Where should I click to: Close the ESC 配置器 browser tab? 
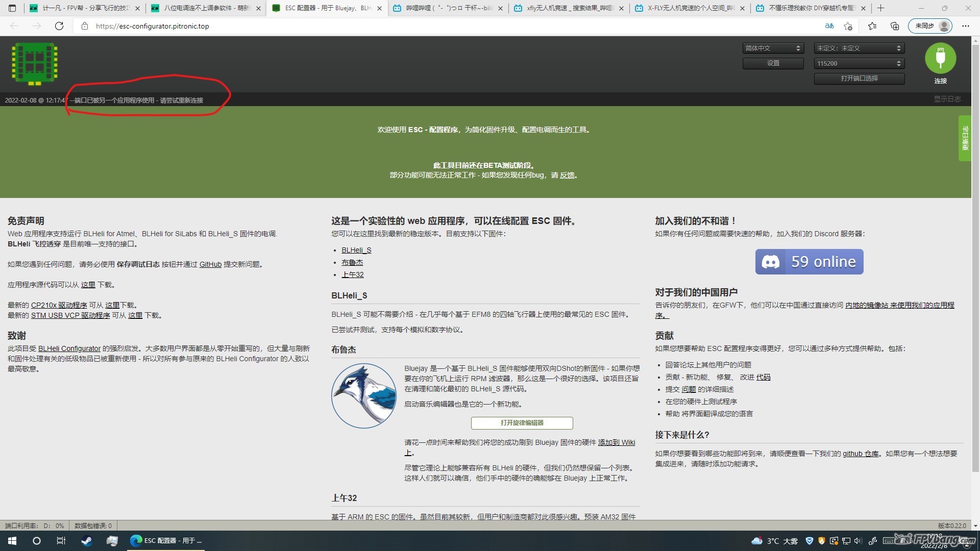click(x=379, y=8)
